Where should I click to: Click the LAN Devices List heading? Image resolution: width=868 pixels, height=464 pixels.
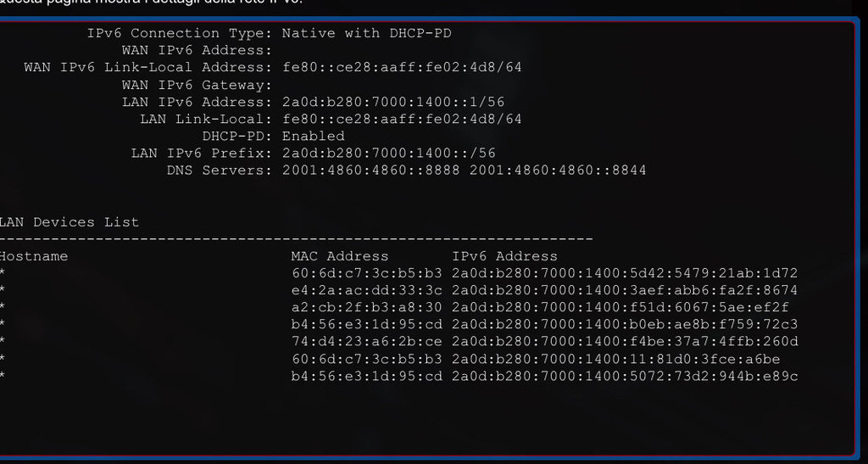point(69,222)
